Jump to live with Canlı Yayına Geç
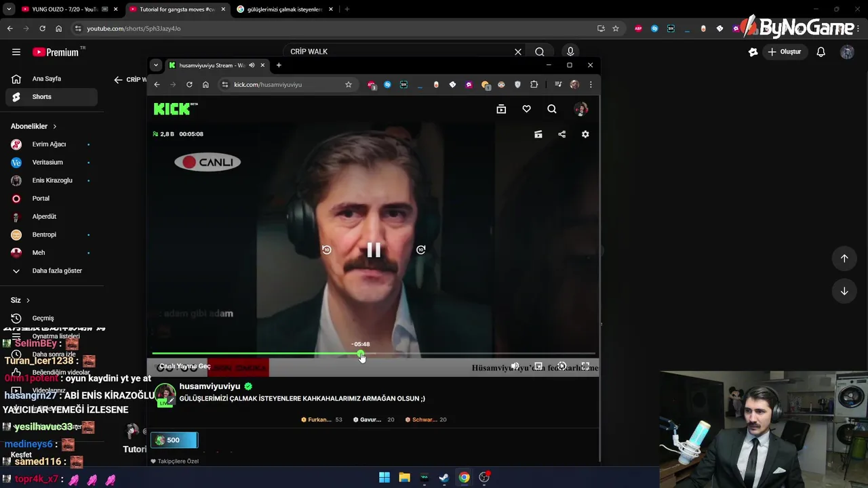The height and width of the screenshot is (488, 868). (184, 367)
